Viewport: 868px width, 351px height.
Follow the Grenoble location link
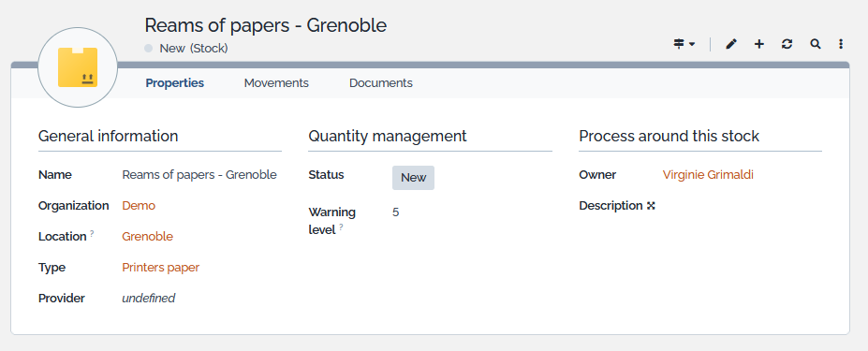point(147,237)
